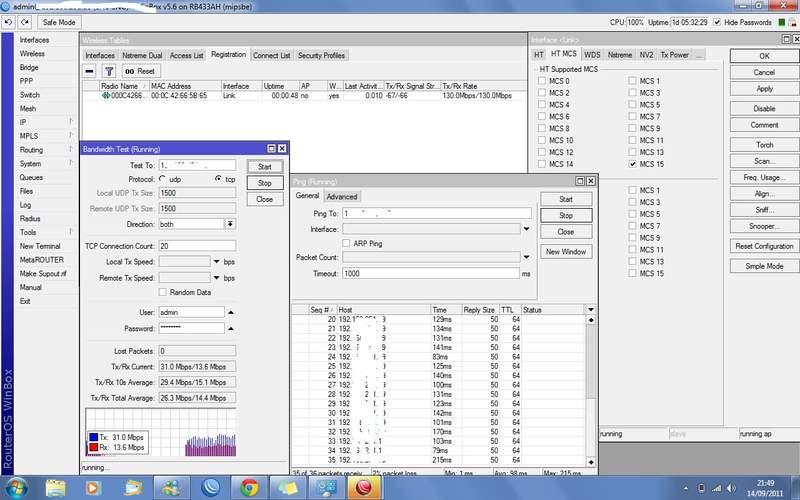This screenshot has height=500, width=800.
Task: Select ping row with sequence number 24
Action: pyautogui.click(x=439, y=357)
